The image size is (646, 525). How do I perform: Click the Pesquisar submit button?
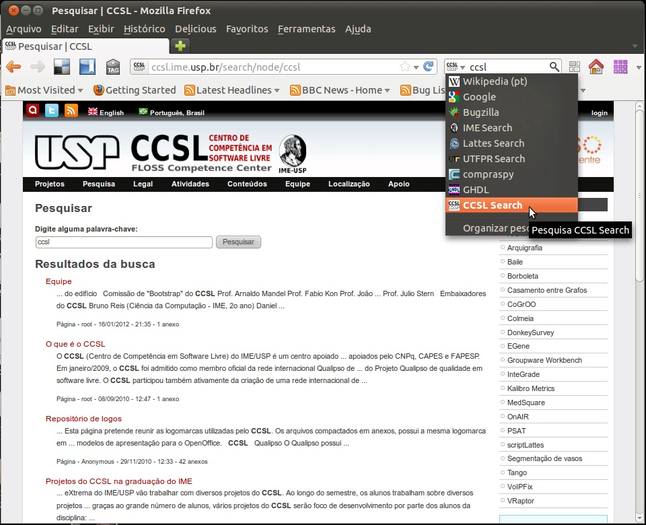tap(238, 242)
